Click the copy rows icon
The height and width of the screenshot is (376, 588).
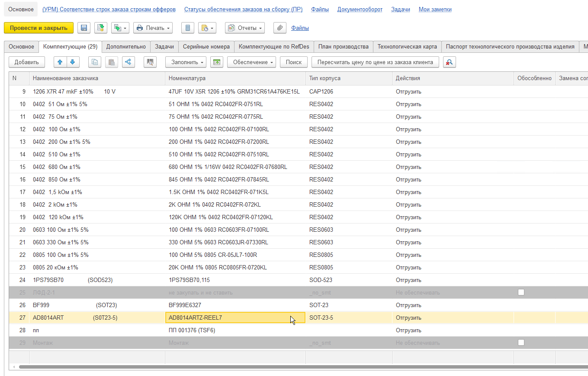(x=95, y=62)
